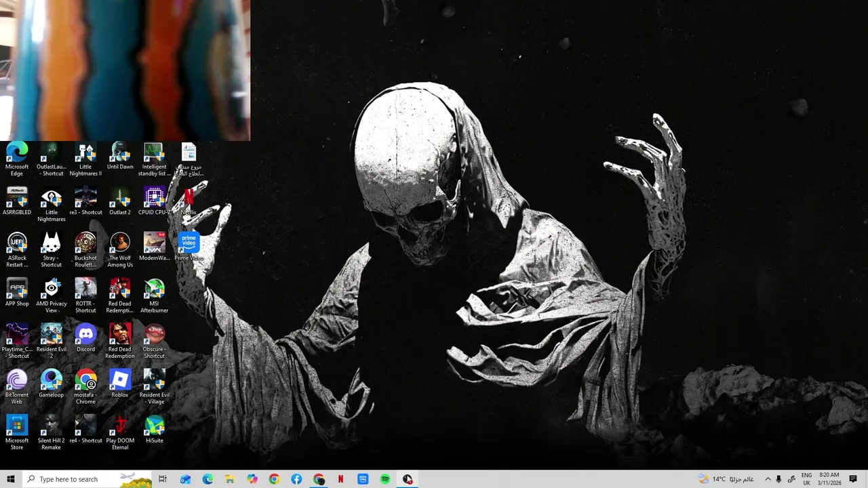Show hidden system tray icons
The image size is (868, 488).
(x=768, y=479)
